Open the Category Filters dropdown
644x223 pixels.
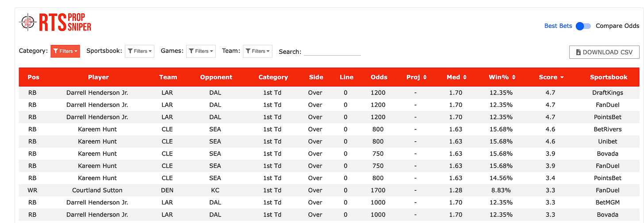click(65, 51)
